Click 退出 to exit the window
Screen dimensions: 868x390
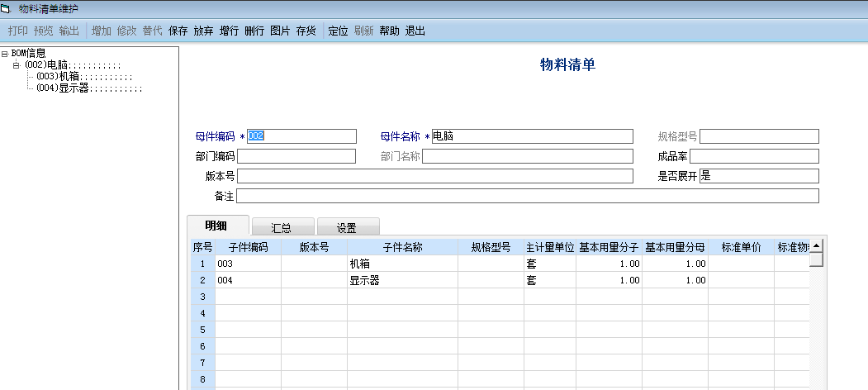tap(415, 31)
